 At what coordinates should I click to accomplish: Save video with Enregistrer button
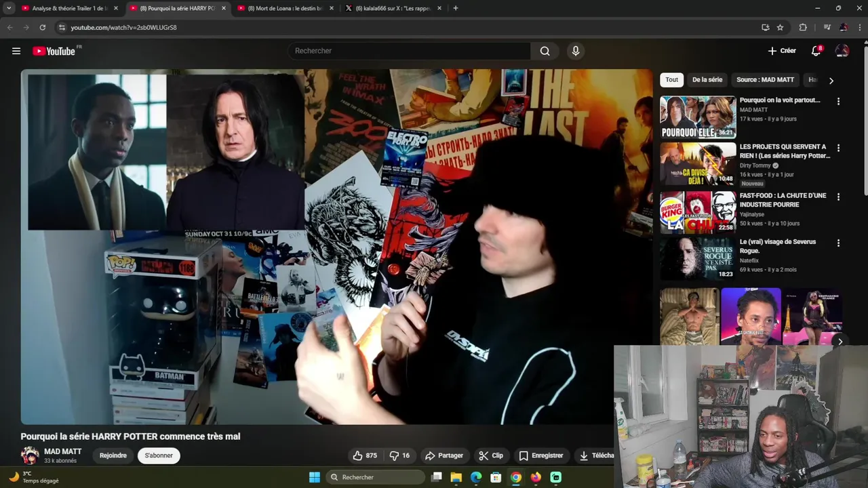pos(541,455)
